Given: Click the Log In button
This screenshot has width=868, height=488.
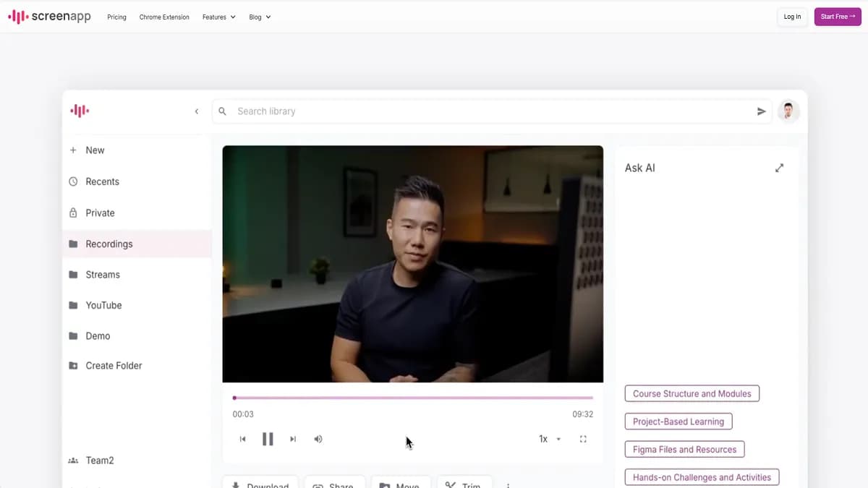Looking at the screenshot, I should click(x=792, y=17).
